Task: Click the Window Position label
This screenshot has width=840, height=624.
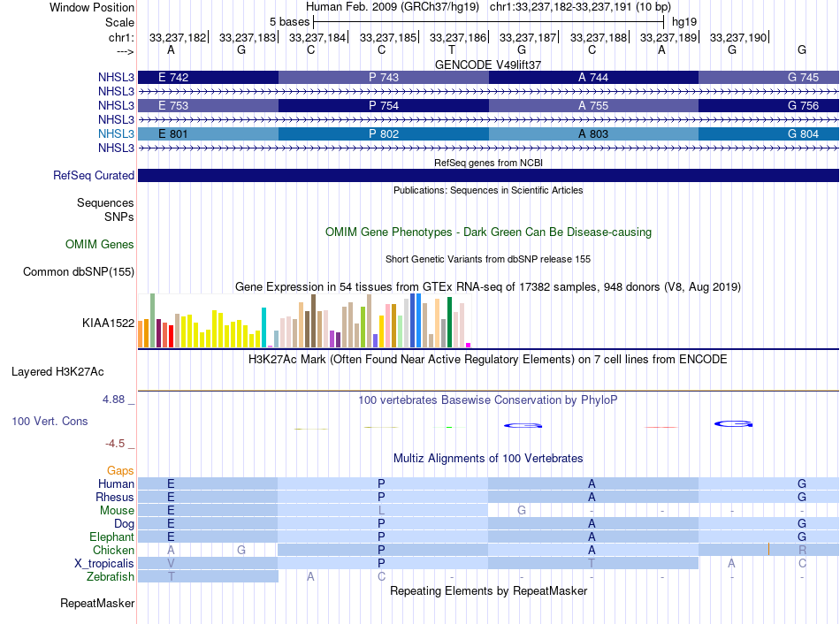Action: click(92, 7)
